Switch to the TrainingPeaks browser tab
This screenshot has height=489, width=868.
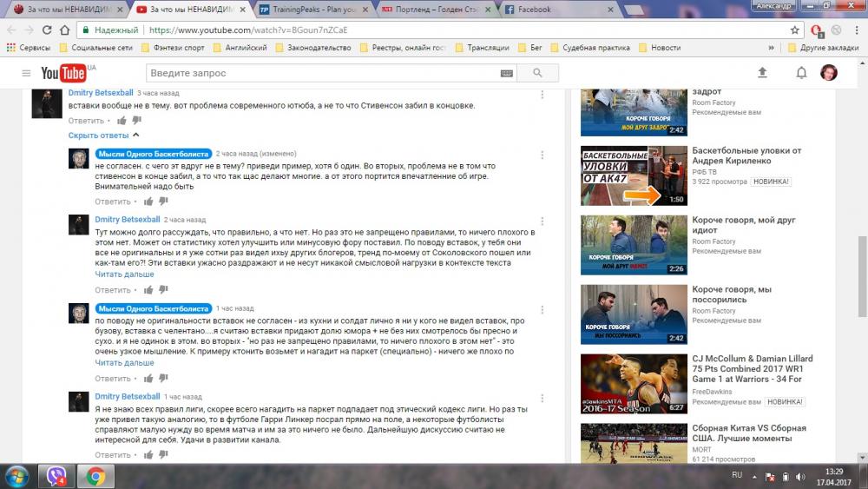tap(314, 10)
